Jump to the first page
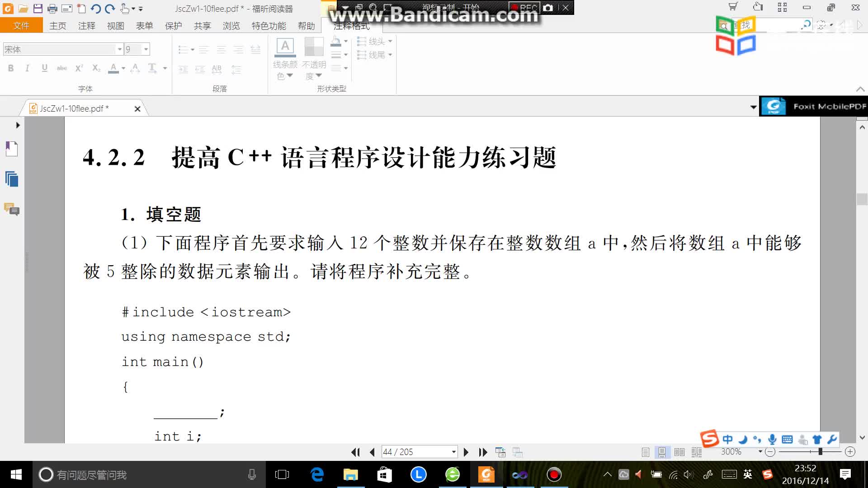 pos(356,452)
